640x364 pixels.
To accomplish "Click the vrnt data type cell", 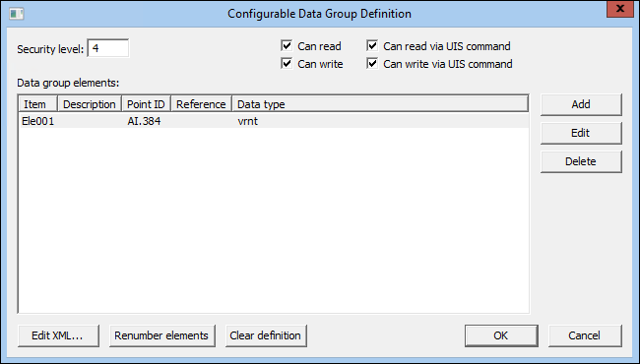I will pos(248,121).
